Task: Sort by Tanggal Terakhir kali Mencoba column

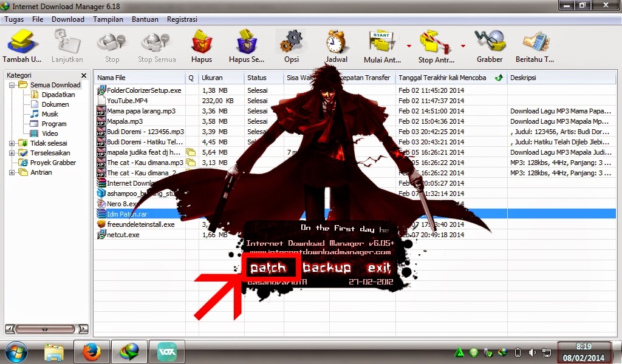Action: click(x=451, y=78)
